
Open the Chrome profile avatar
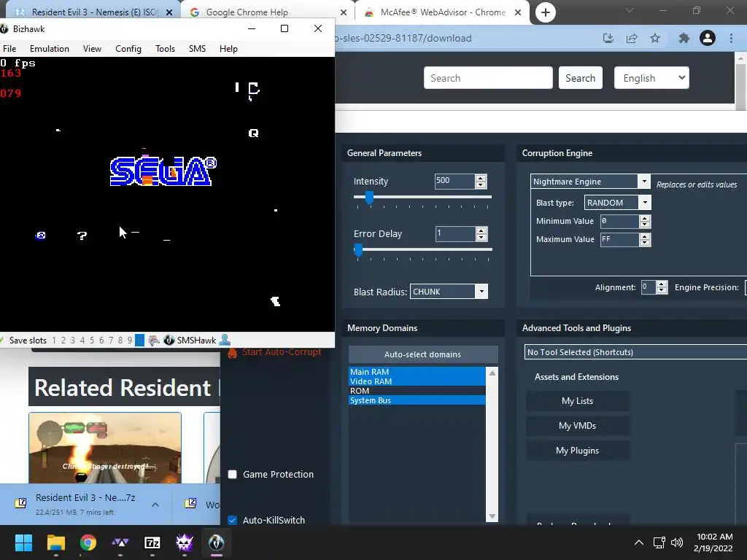click(x=708, y=38)
